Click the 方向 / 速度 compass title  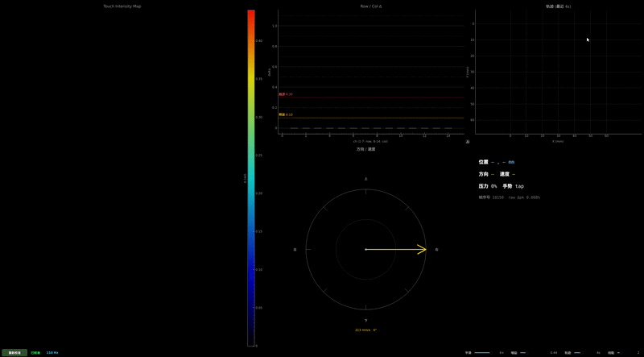(365, 149)
